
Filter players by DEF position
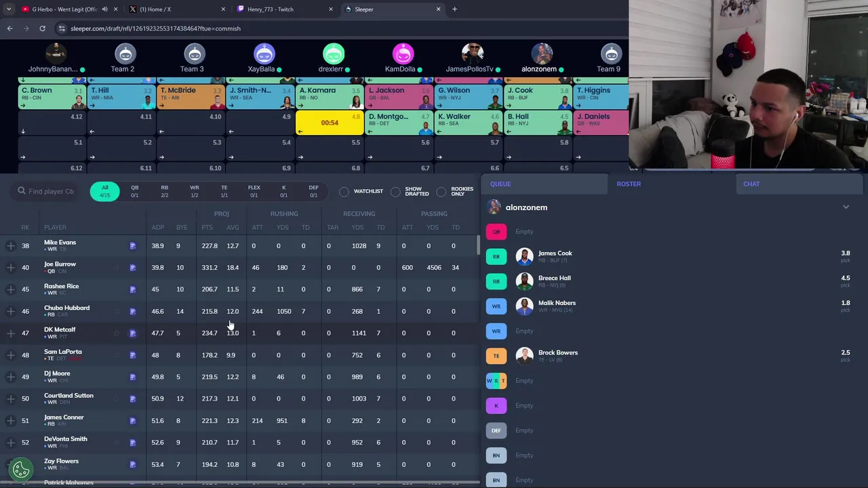(313, 191)
